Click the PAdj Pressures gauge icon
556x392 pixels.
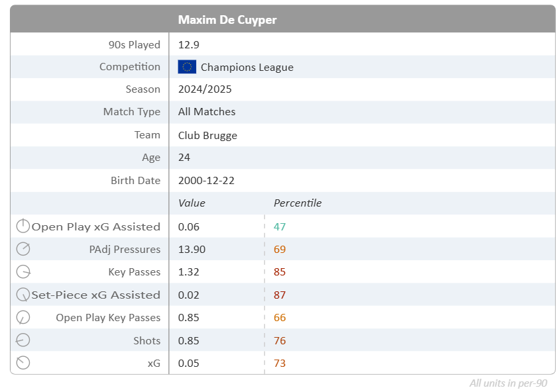point(23,249)
